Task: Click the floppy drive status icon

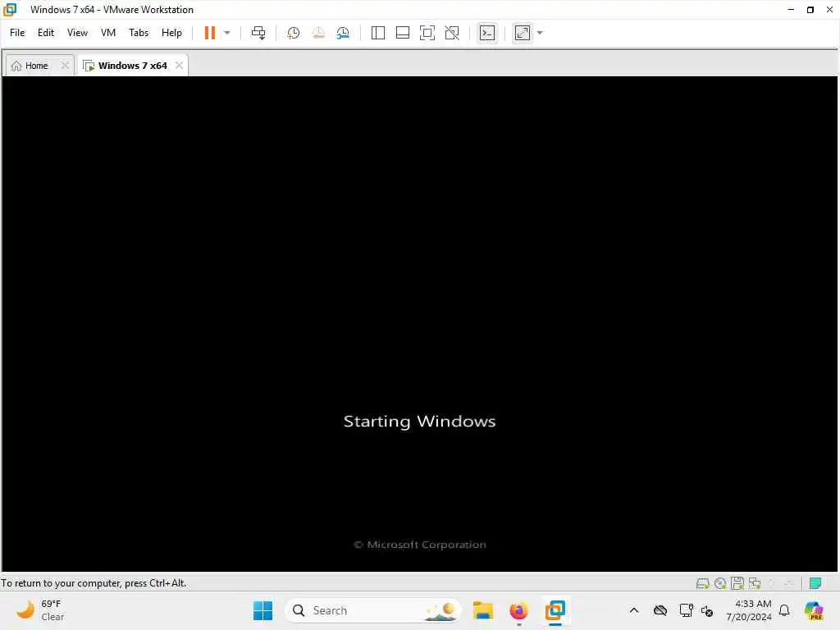Action: [737, 583]
